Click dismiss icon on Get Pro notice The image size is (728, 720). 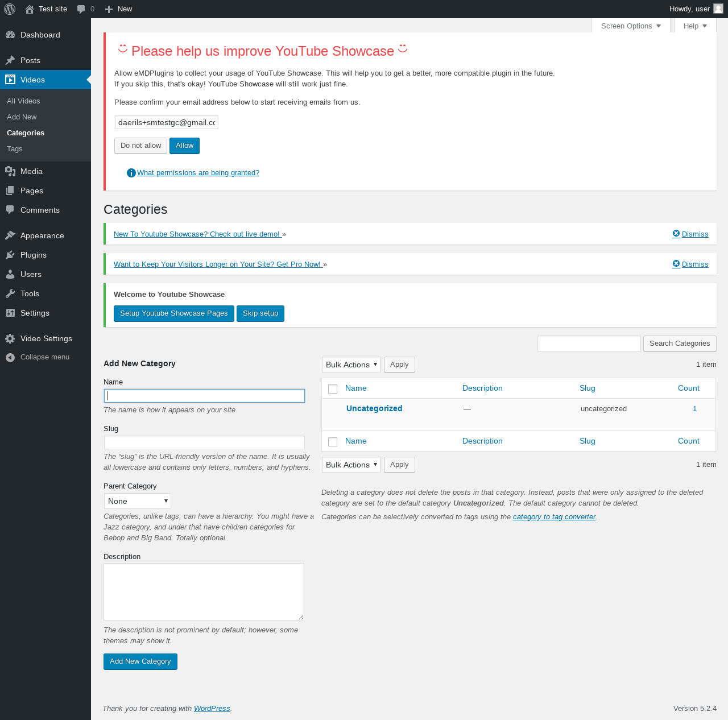(676, 264)
